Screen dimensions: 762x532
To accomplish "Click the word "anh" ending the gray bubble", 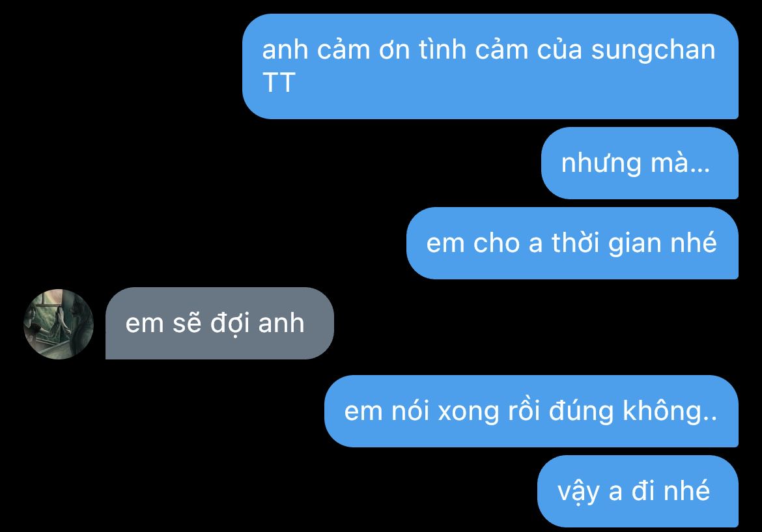I will (x=281, y=323).
